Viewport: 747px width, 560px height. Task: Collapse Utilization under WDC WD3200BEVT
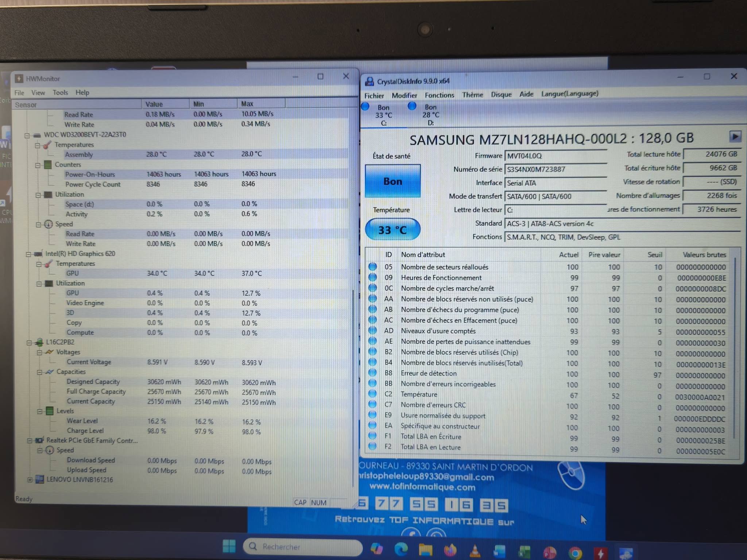pos(38,195)
